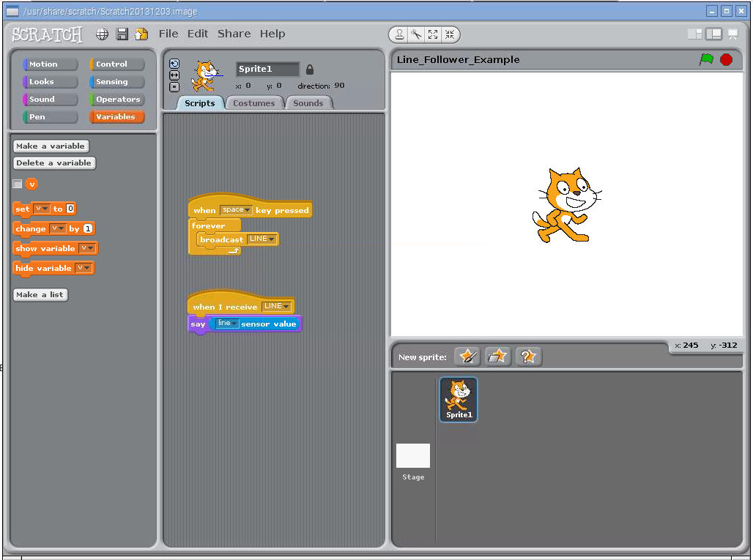Switch to the Scripts tab
The height and width of the screenshot is (560, 753).
click(200, 103)
